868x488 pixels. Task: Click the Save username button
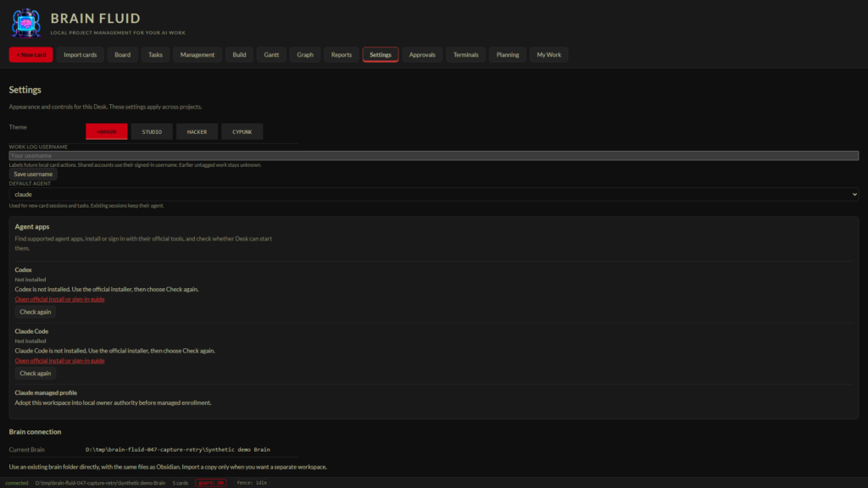coord(33,175)
